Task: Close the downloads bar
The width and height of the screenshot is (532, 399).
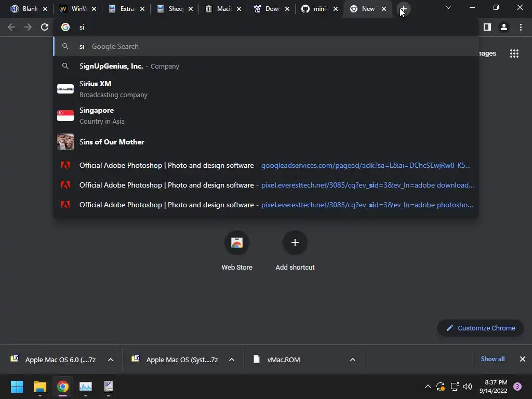Action: 523,359
